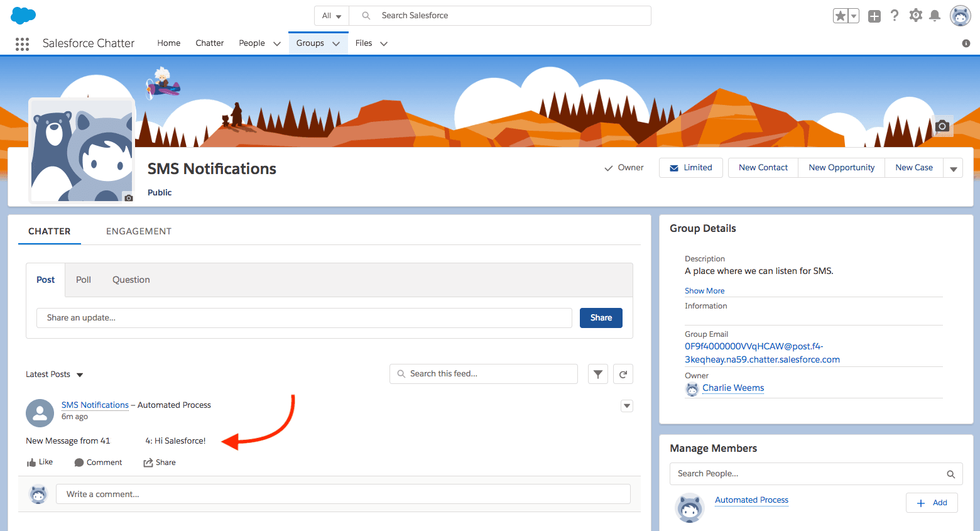Like the New Message post

tap(40, 462)
